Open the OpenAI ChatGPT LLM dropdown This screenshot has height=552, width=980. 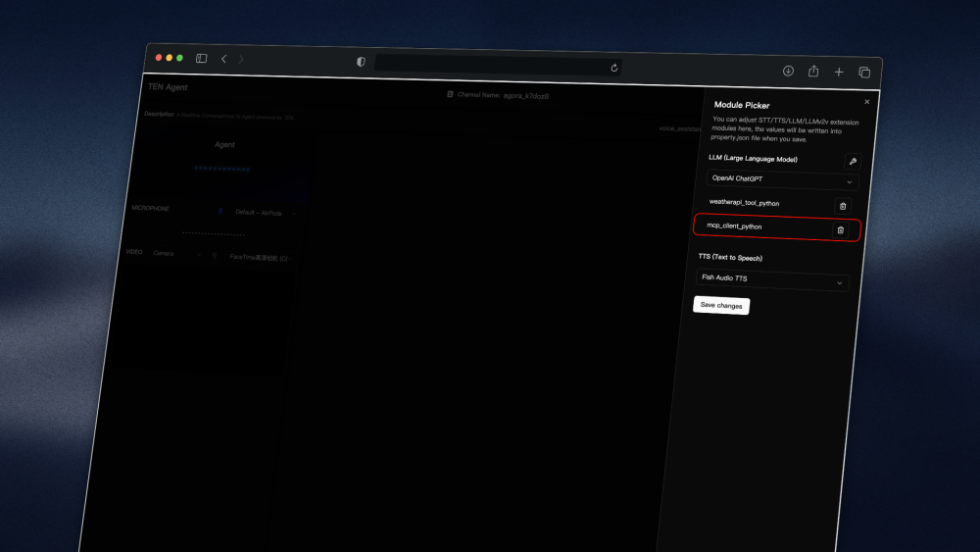[x=782, y=180]
